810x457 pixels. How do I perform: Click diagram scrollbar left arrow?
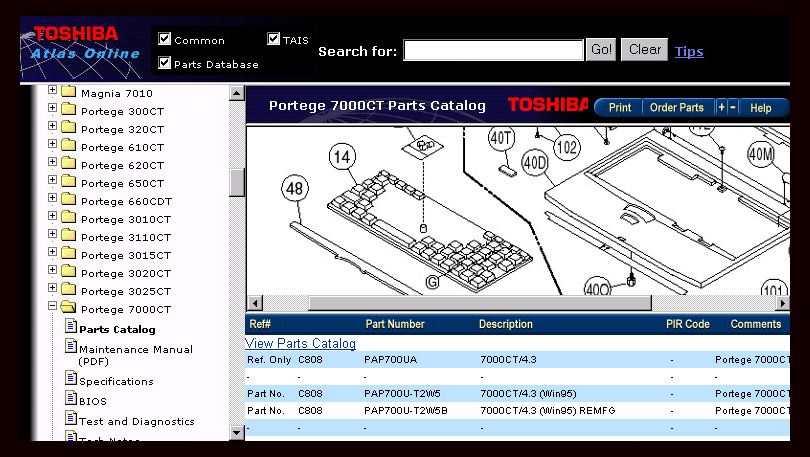click(x=255, y=303)
